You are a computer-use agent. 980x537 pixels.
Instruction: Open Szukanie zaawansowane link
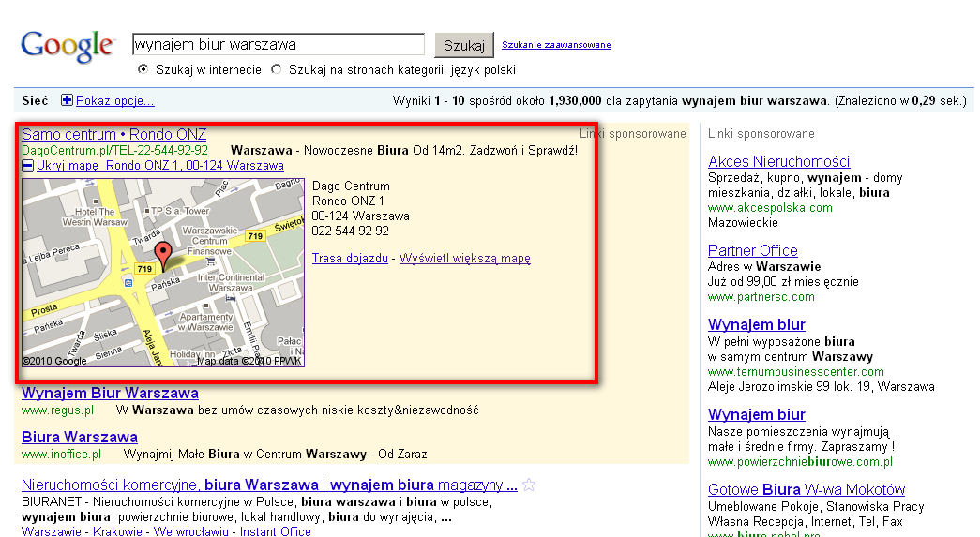(x=556, y=45)
